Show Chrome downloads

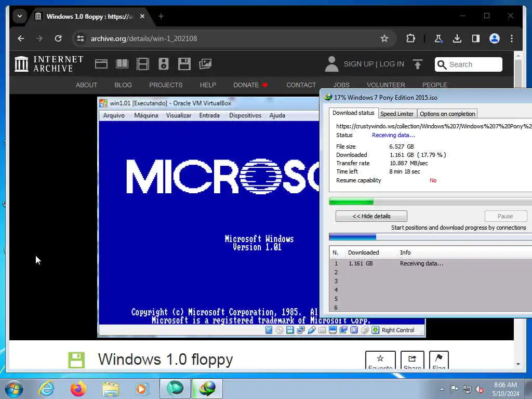[457, 38]
